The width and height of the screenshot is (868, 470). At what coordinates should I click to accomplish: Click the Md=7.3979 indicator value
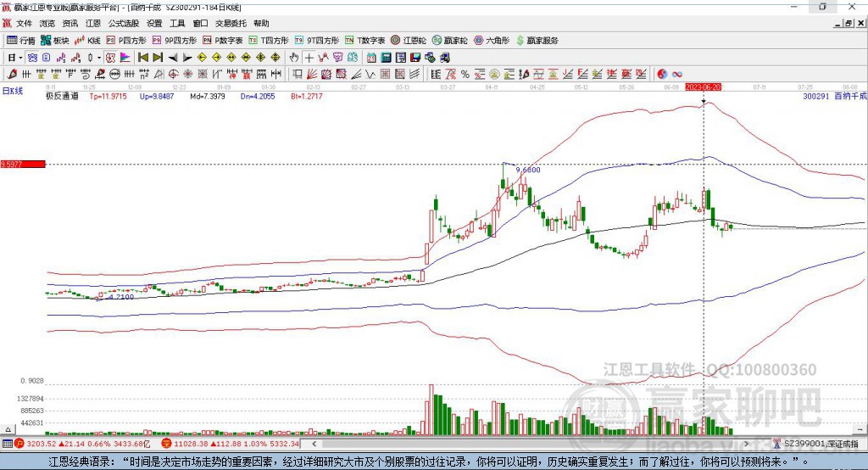click(x=208, y=96)
